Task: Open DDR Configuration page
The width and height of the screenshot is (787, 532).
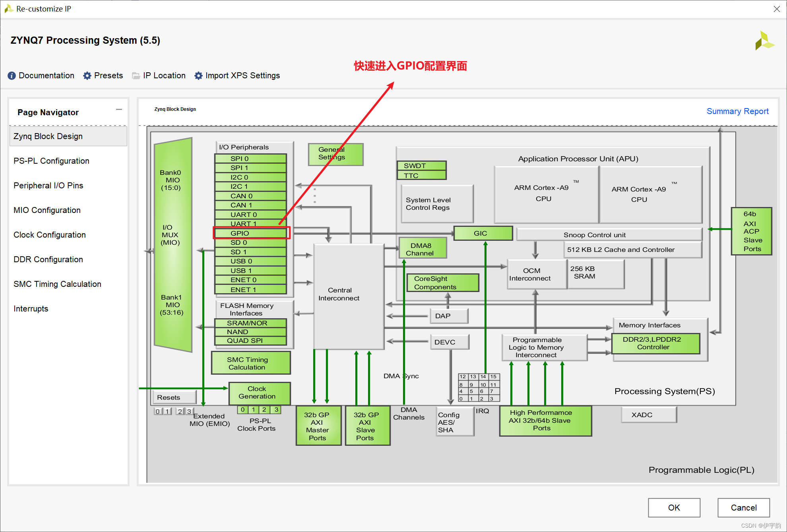Action: pyautogui.click(x=48, y=259)
